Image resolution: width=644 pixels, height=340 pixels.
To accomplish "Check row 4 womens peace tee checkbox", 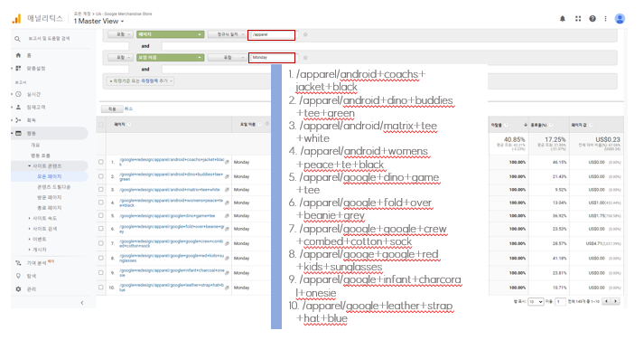I will [101, 203].
